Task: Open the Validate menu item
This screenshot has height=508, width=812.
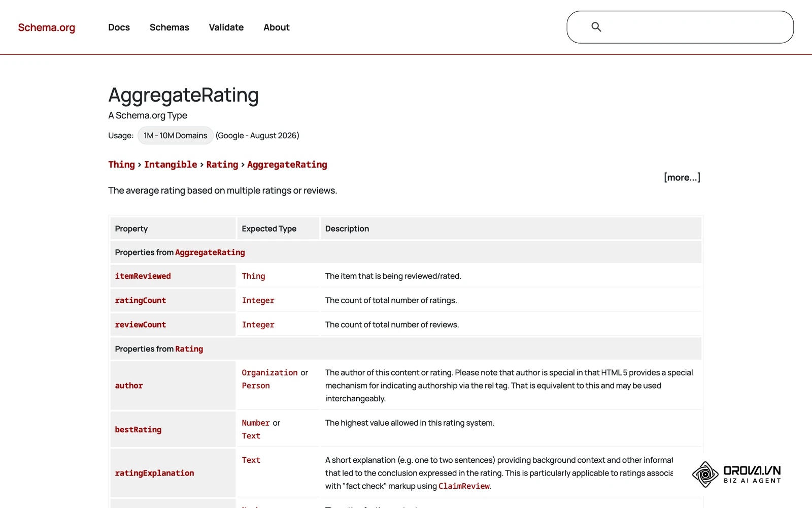Action: (x=226, y=27)
